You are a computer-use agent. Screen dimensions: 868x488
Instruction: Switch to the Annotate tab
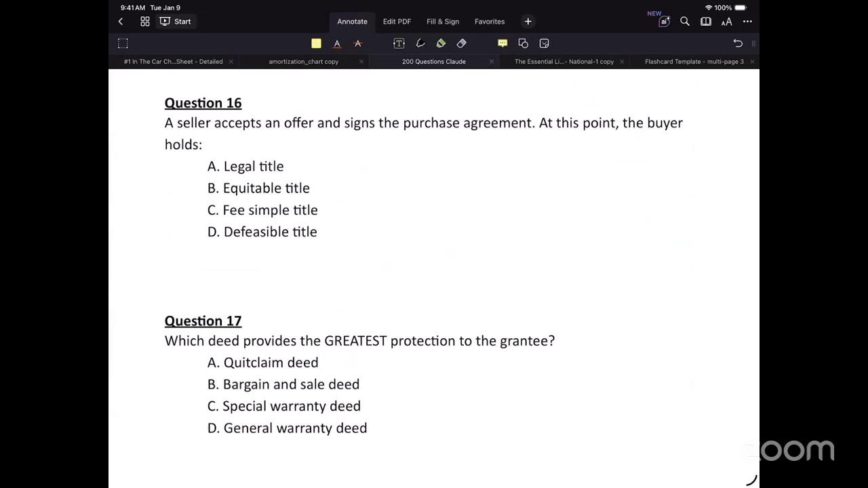(353, 22)
